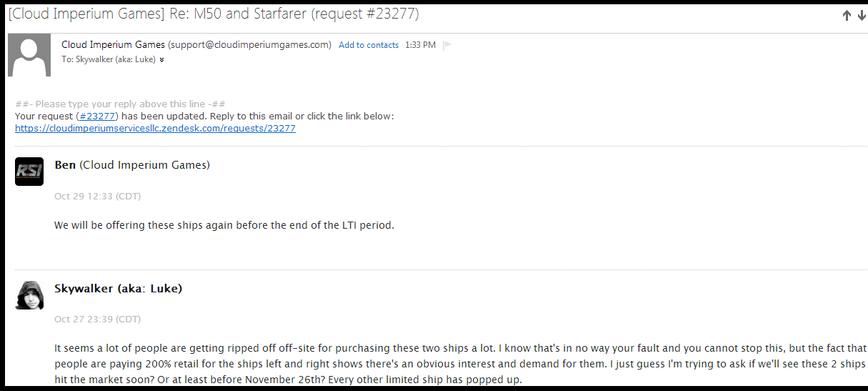This screenshot has width=868, height=391.
Task: Expand recipient details chevron after Skywalker
Action: pos(162,60)
